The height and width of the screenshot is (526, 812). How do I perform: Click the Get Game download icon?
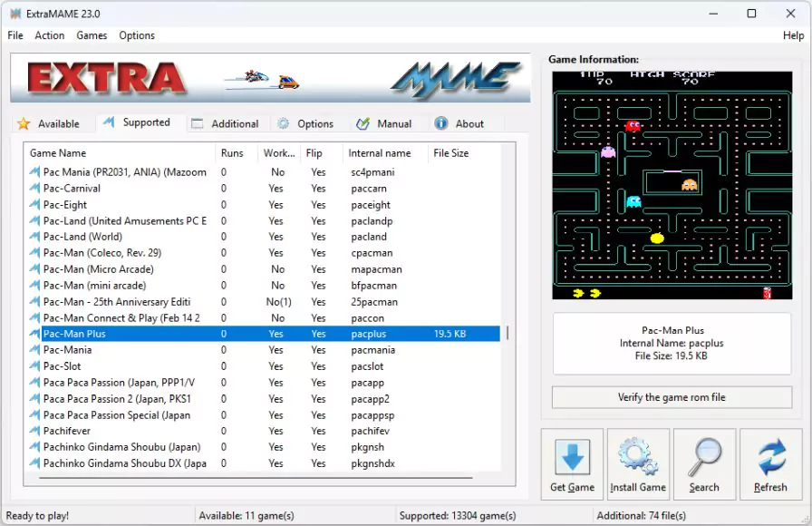572,456
